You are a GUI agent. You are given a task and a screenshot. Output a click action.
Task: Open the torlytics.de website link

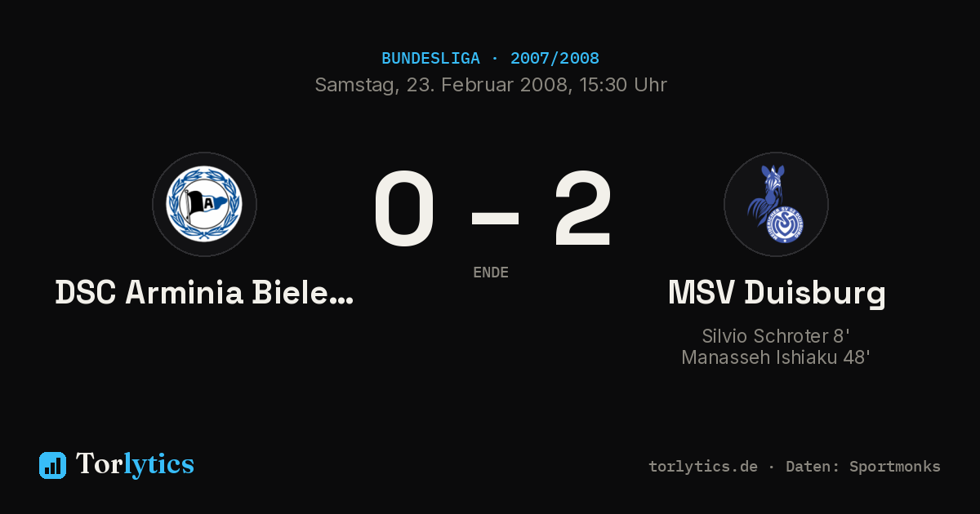[x=703, y=467]
